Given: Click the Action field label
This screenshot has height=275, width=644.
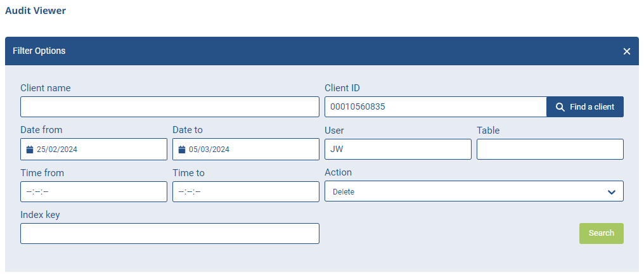Looking at the screenshot, I should point(338,172).
